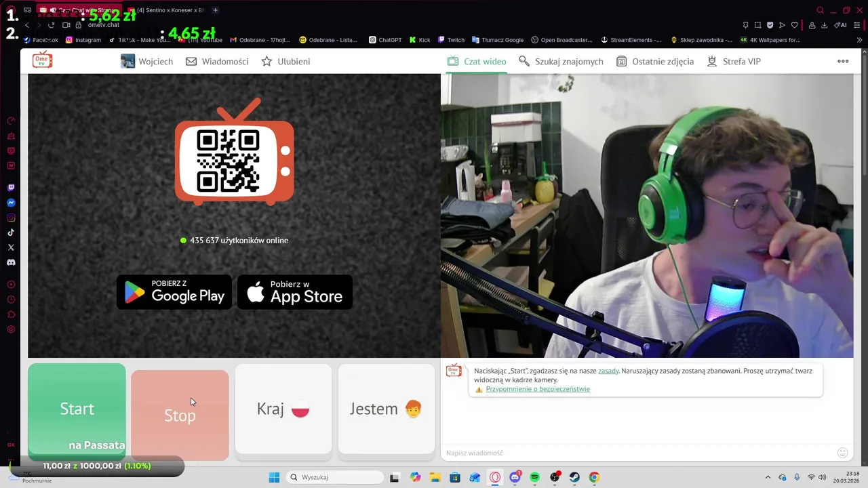Open Discord from the taskbar

point(515,477)
